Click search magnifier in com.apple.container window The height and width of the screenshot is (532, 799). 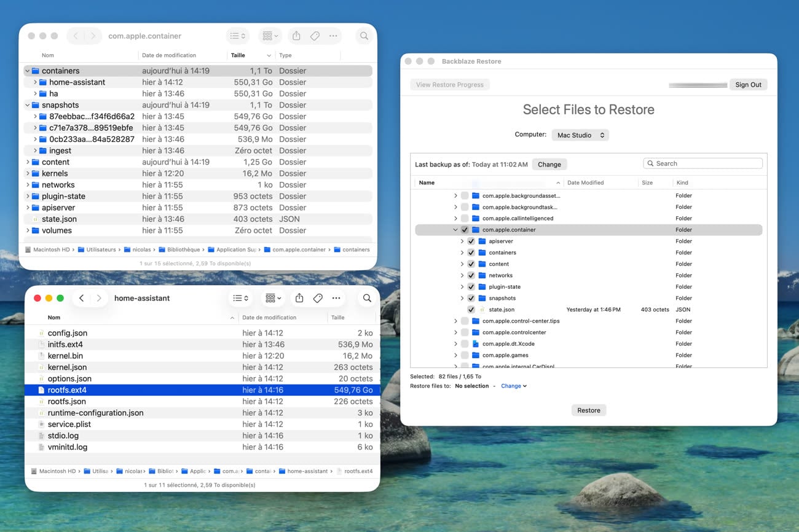click(x=364, y=36)
